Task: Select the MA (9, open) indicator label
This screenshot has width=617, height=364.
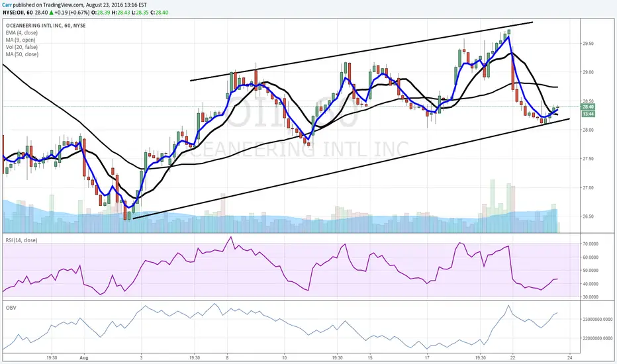Action: pos(21,40)
